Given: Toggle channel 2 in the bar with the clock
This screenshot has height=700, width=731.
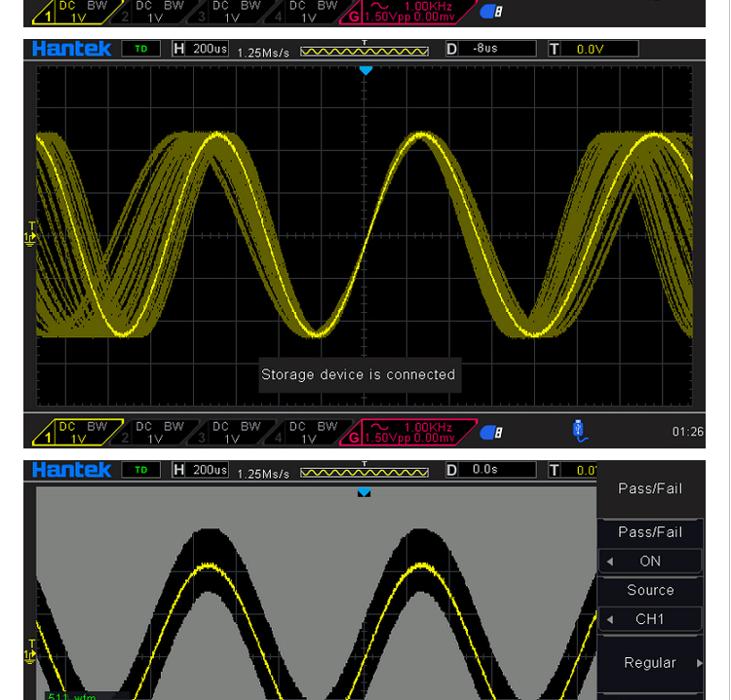Looking at the screenshot, I should point(156,432).
